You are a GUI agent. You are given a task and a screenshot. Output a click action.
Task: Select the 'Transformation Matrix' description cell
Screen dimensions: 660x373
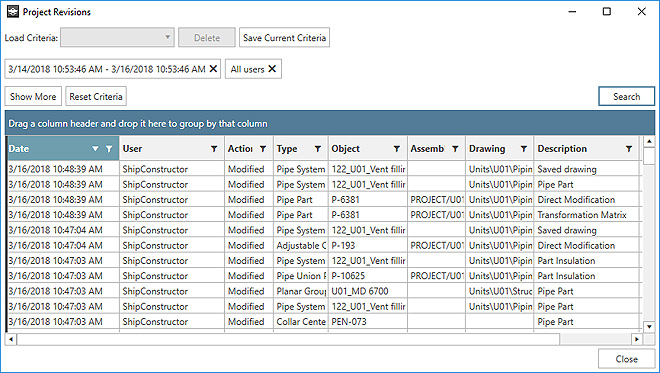[586, 215]
